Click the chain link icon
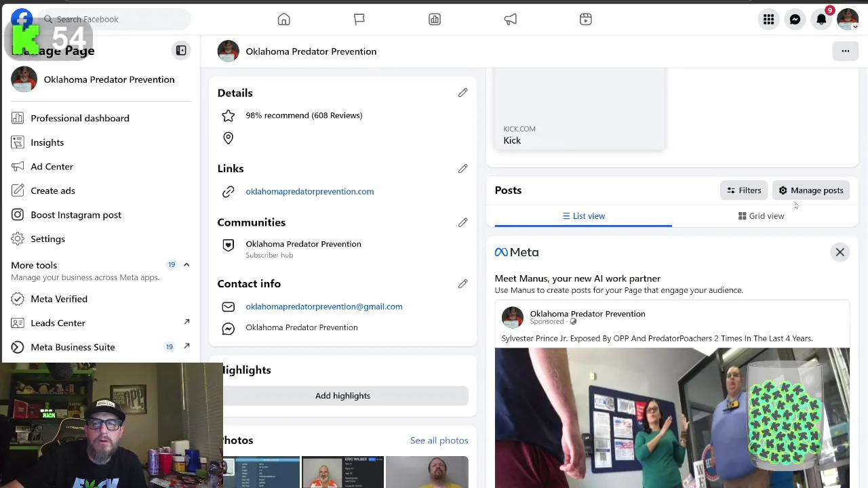Viewport: 868px width, 488px height. point(229,192)
